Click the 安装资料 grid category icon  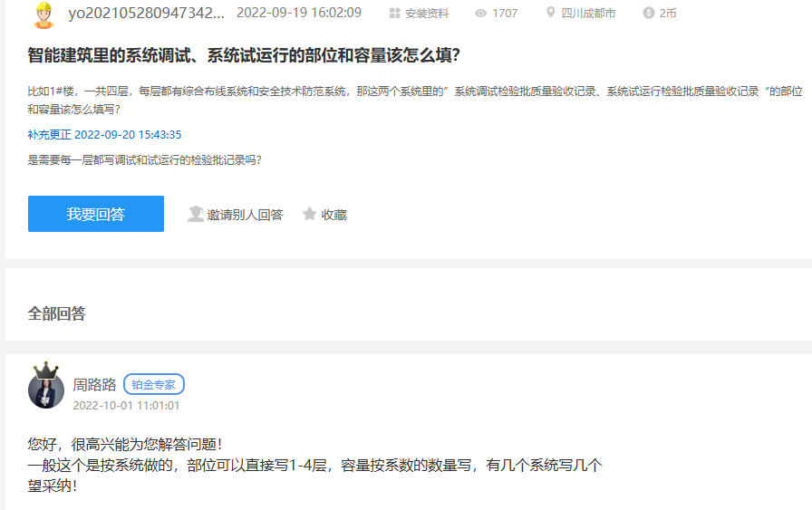pyautogui.click(x=394, y=14)
